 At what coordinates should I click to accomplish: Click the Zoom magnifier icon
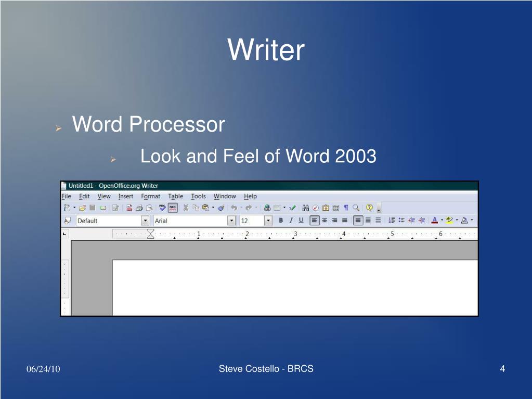(356, 208)
